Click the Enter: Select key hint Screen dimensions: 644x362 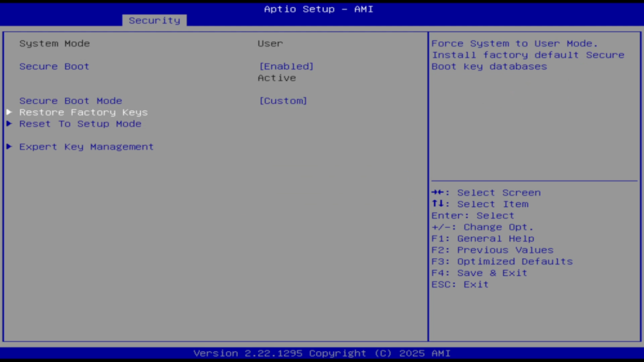click(x=473, y=215)
